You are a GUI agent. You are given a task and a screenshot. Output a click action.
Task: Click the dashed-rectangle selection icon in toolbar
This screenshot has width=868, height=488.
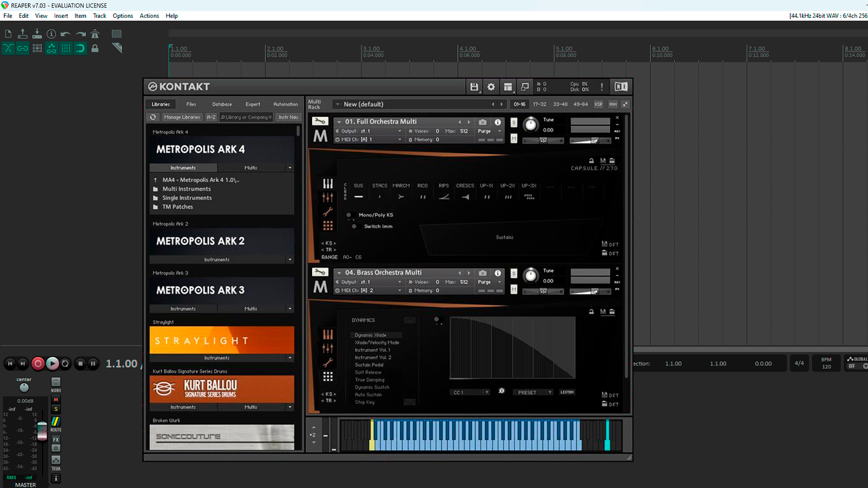pos(117,34)
